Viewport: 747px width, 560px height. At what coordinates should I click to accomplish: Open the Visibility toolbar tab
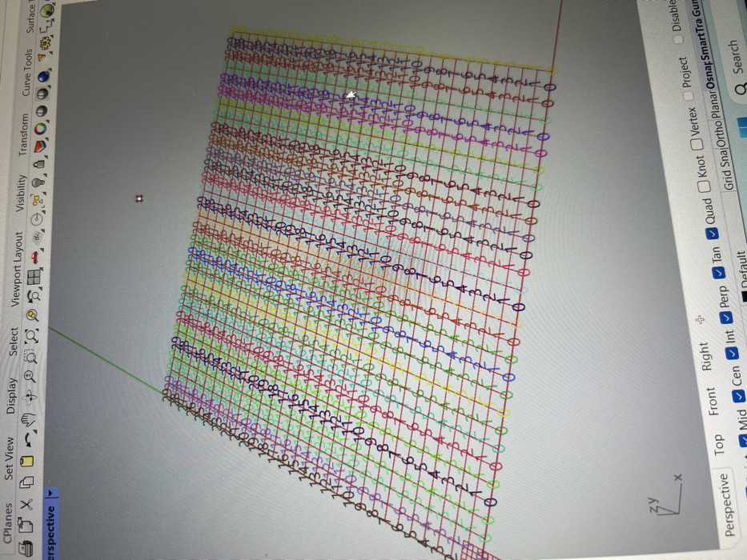point(22,193)
